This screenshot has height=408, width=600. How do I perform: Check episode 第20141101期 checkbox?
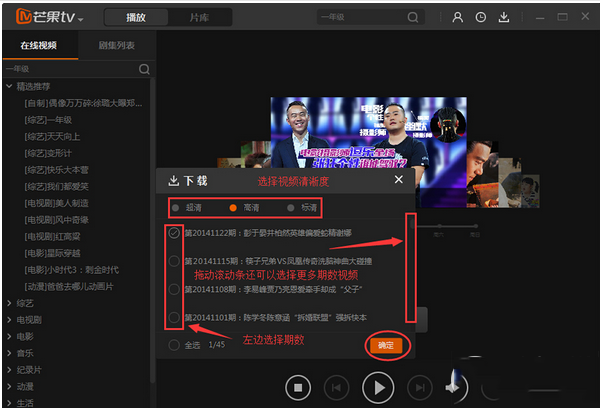click(x=174, y=317)
